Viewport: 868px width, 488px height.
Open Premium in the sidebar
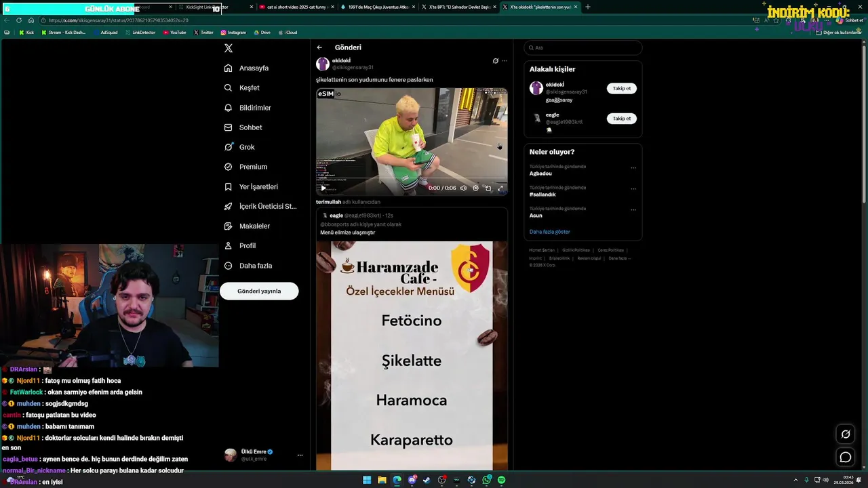click(245, 167)
